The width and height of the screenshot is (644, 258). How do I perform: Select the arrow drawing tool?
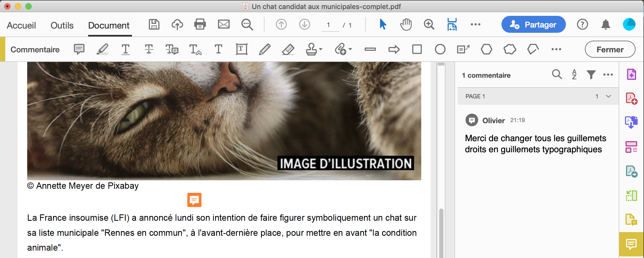coord(394,49)
